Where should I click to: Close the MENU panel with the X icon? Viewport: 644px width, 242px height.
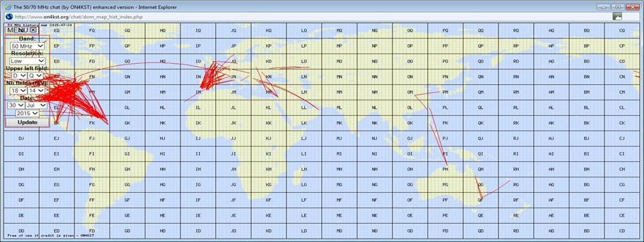pos(34,30)
